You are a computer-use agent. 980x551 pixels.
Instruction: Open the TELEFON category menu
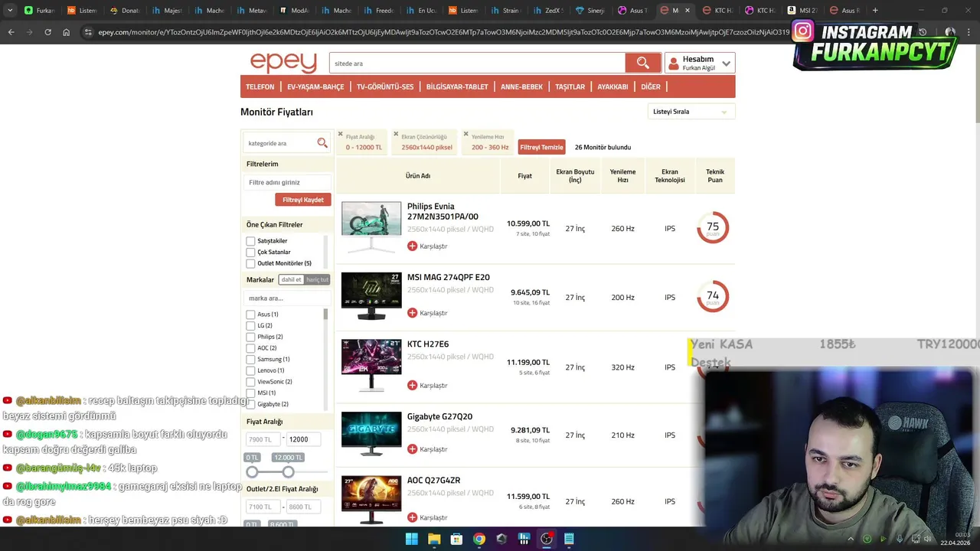pos(260,86)
